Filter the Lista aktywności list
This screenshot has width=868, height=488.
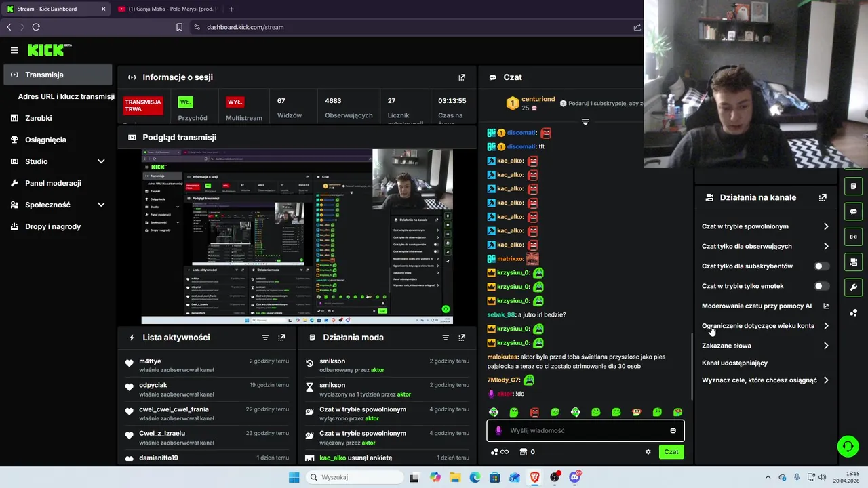(265, 338)
